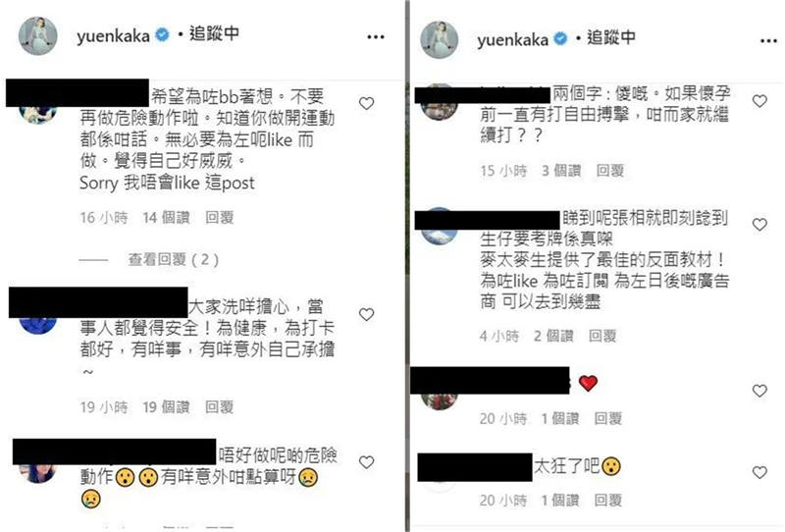The image size is (785, 532).
Task: Open the three-dot menu on the left post
Action: [376, 36]
